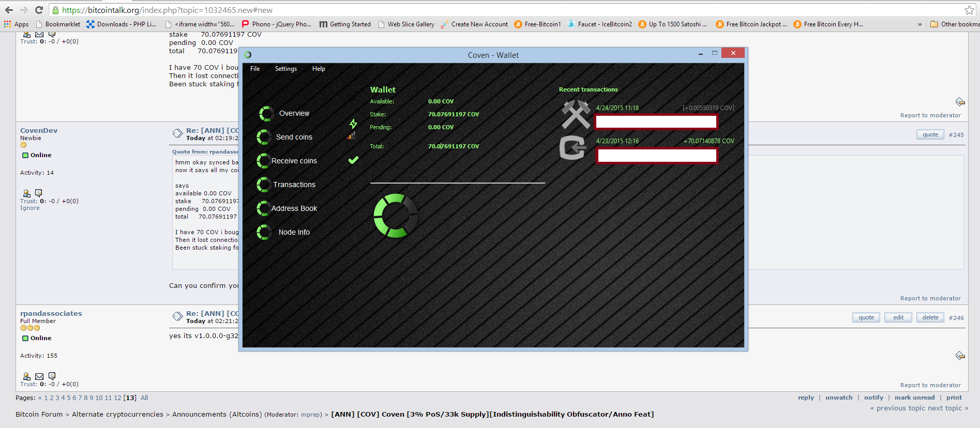The image size is (980, 428).
Task: Open the Settings menu in Coven wallet
Action: (x=286, y=69)
